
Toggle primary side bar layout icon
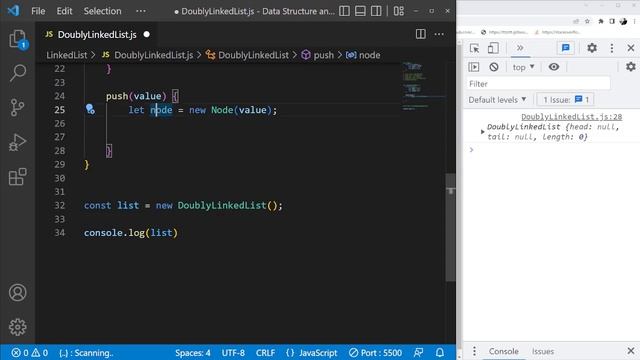tap(344, 11)
